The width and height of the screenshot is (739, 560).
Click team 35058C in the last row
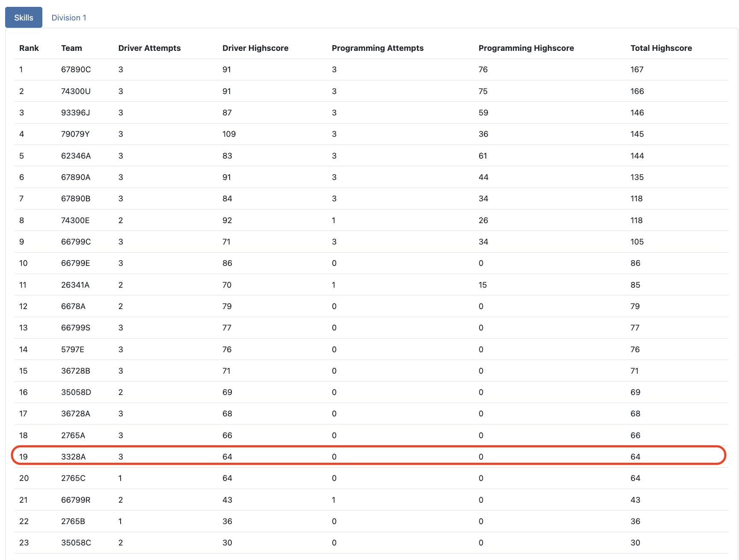(x=76, y=543)
